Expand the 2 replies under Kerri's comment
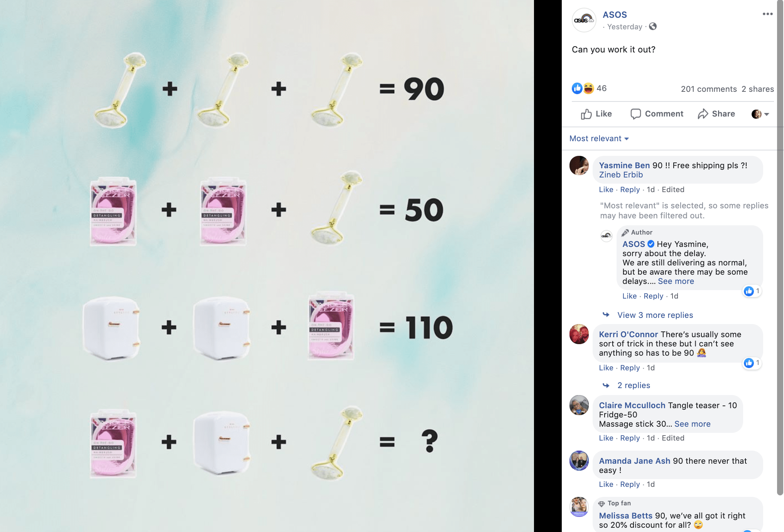The height and width of the screenshot is (532, 784). pyautogui.click(x=634, y=385)
